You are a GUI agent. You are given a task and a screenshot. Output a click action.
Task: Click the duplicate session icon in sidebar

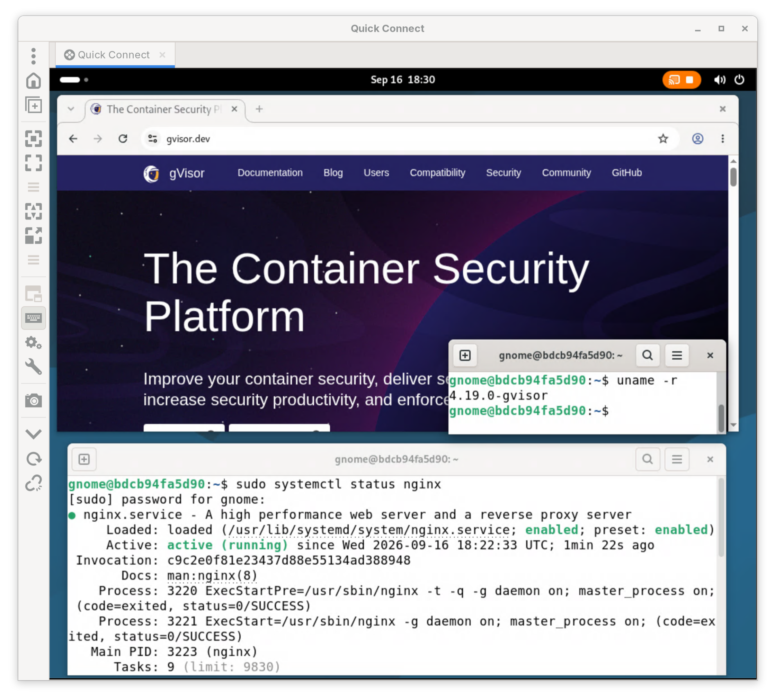click(x=34, y=105)
